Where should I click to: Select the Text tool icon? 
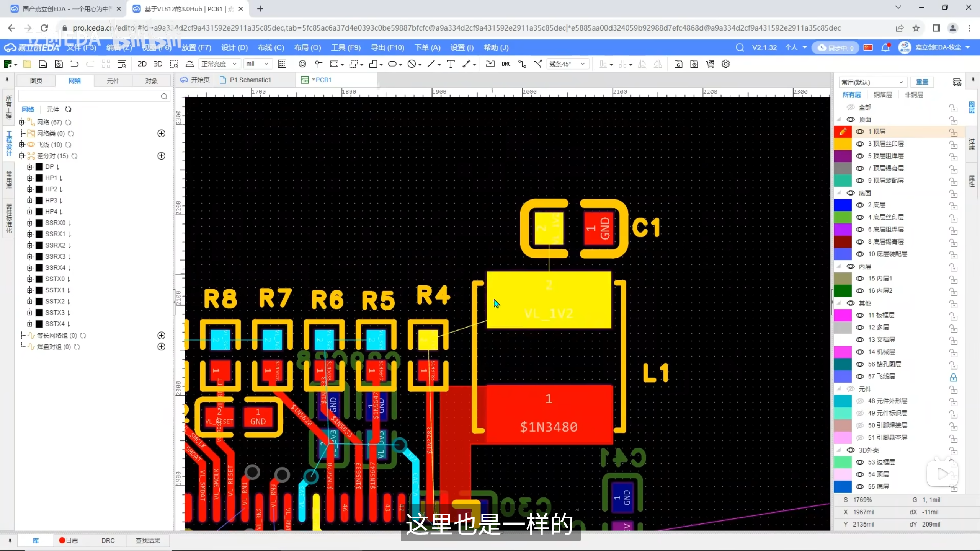[x=451, y=64]
